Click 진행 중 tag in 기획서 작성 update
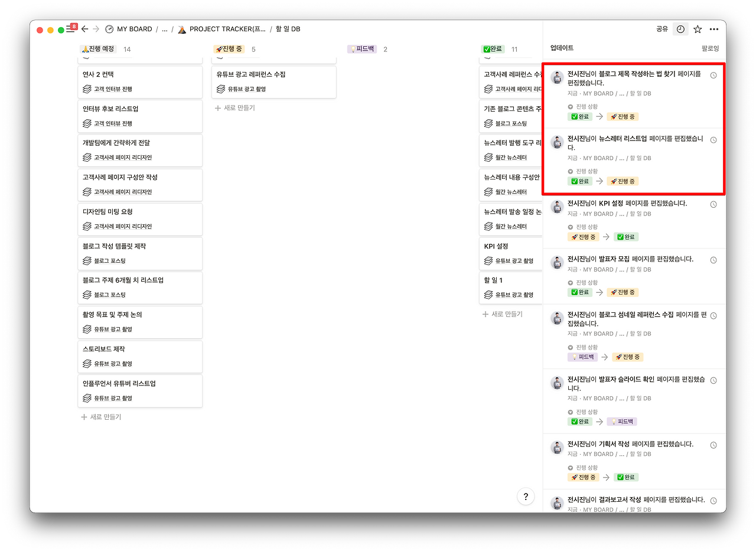This screenshot has width=756, height=552. 583,477
